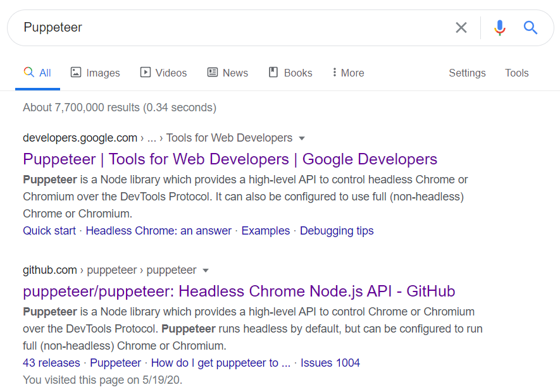
Task: Open the Quick start sitelink
Action: pos(49,230)
